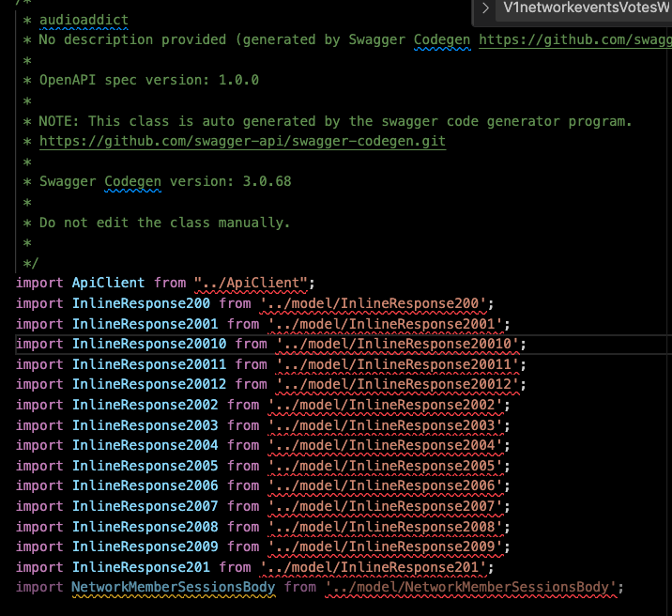Viewport: 672px width, 616px height.
Task: Click the underlined word audioaddict
Action: pyautogui.click(x=84, y=19)
